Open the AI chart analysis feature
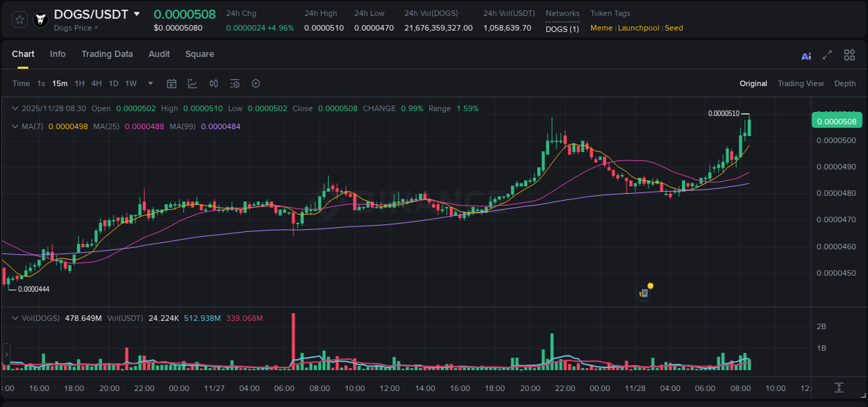Screen dimensions: 868x407 click(806, 55)
